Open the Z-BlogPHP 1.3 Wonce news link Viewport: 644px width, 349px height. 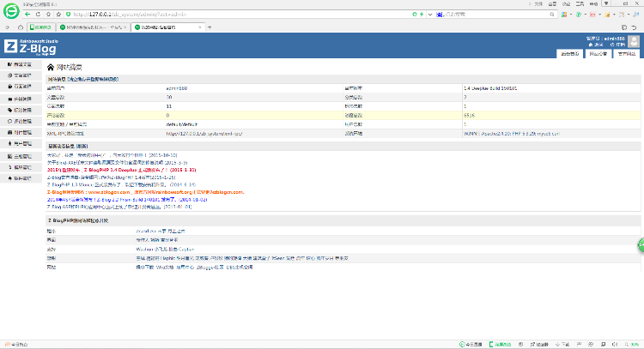(121, 184)
